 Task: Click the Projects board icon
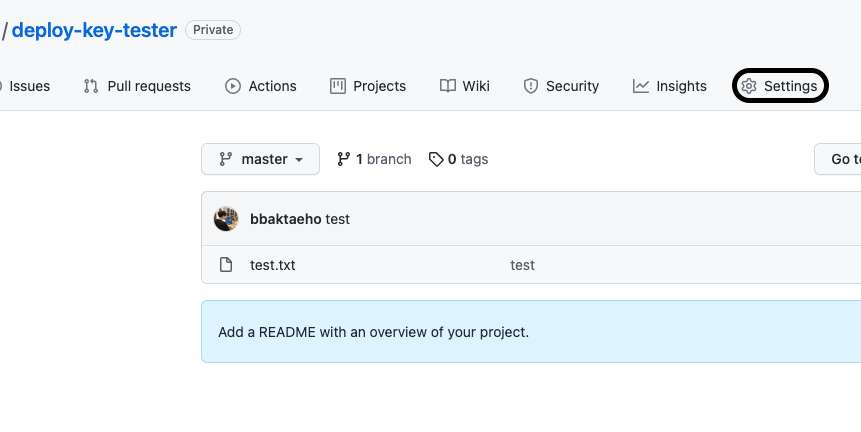[338, 86]
